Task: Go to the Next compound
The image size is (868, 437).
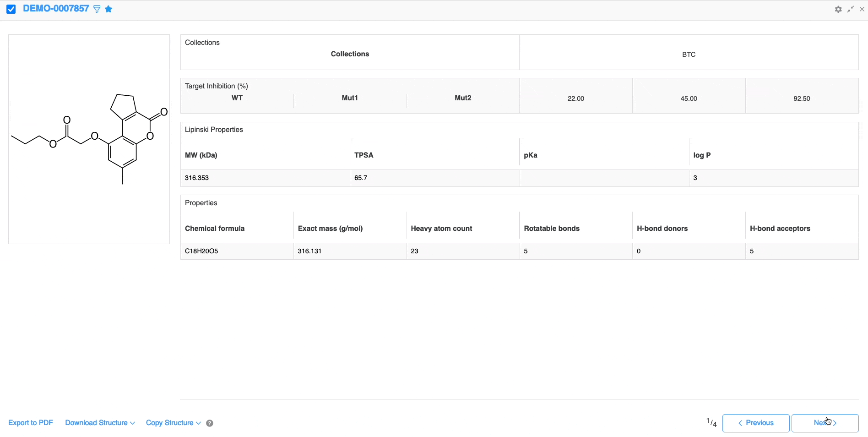Action: [x=825, y=423]
